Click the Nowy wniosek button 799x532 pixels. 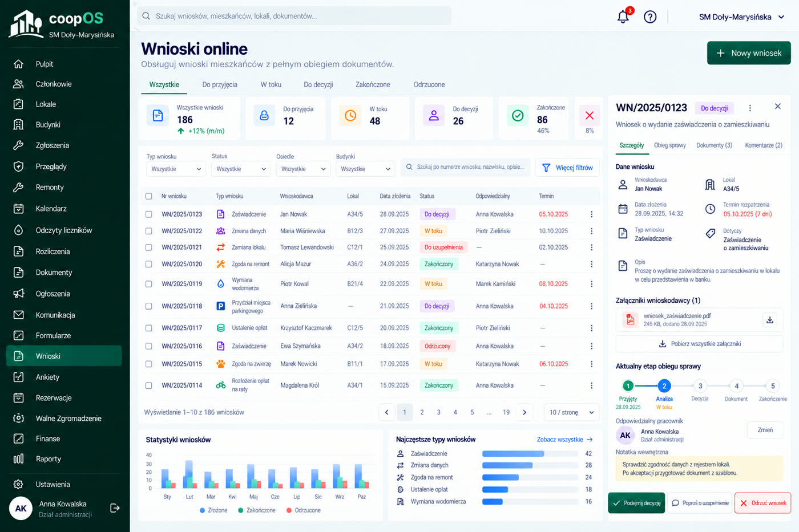point(749,53)
